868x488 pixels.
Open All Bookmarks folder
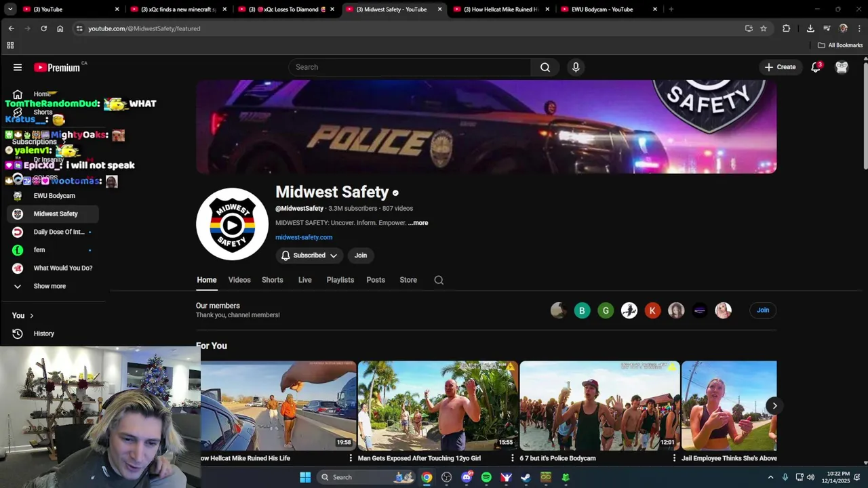[840, 45]
